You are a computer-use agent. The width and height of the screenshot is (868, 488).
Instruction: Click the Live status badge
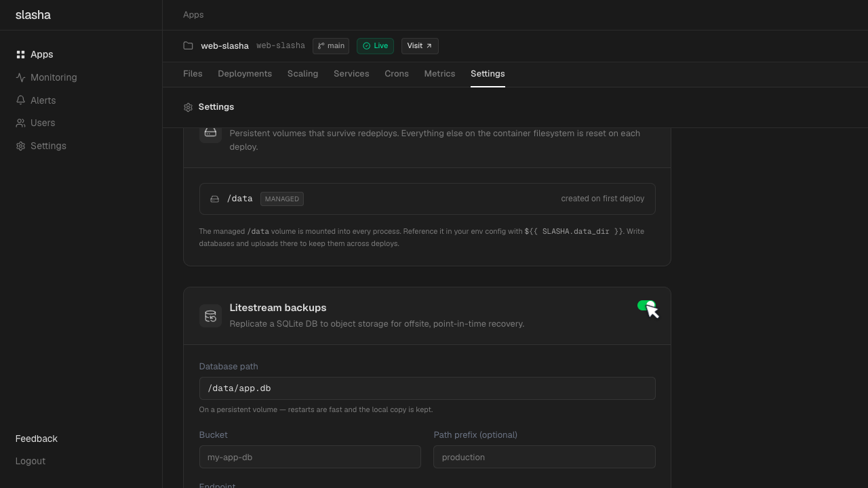click(375, 45)
